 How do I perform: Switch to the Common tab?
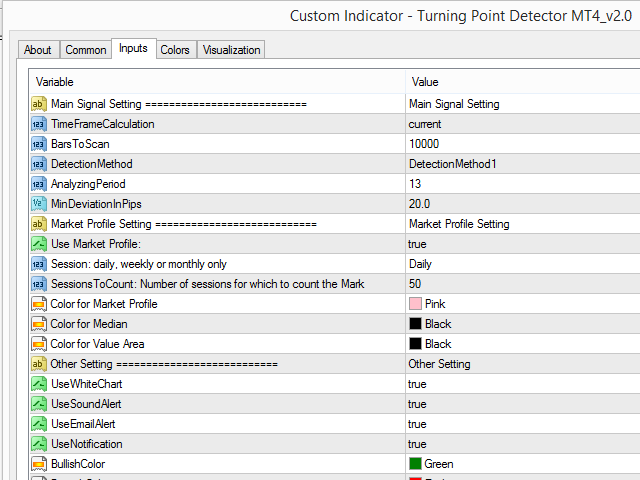[x=86, y=50]
